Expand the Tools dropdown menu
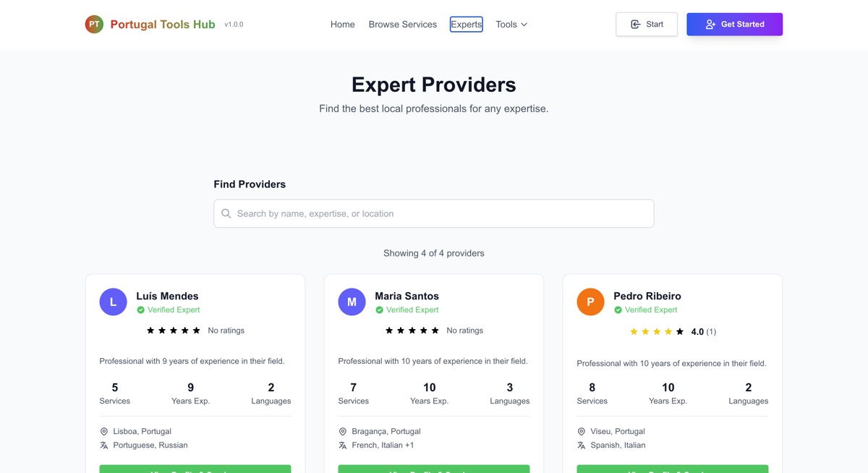Screen dimensions: 868x473 511,25
